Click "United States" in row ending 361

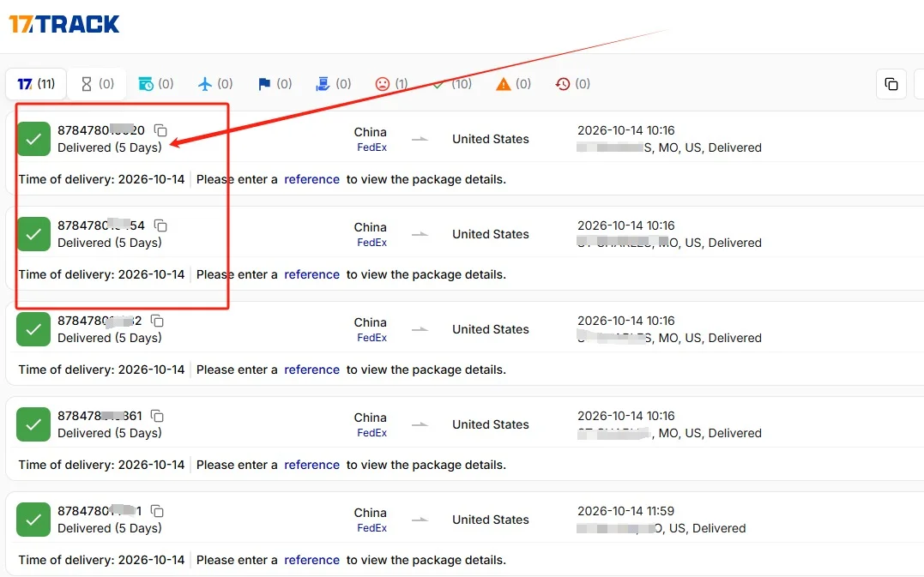[x=490, y=424]
